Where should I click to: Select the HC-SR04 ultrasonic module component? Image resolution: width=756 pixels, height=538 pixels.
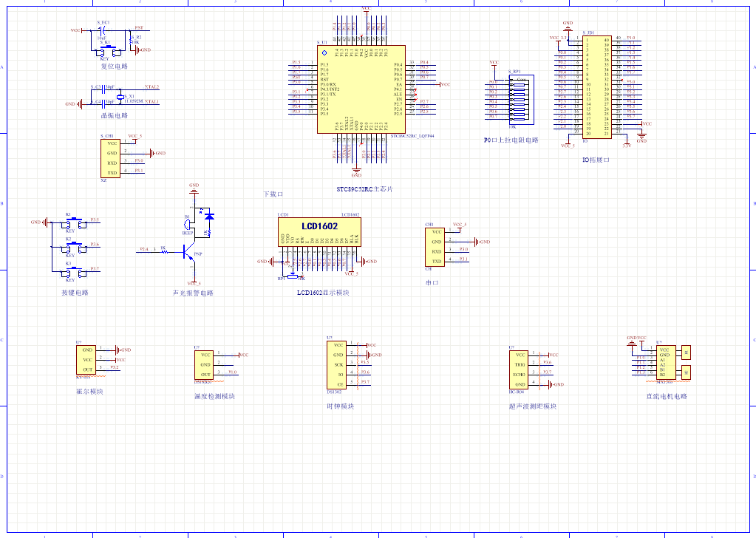[520, 370]
